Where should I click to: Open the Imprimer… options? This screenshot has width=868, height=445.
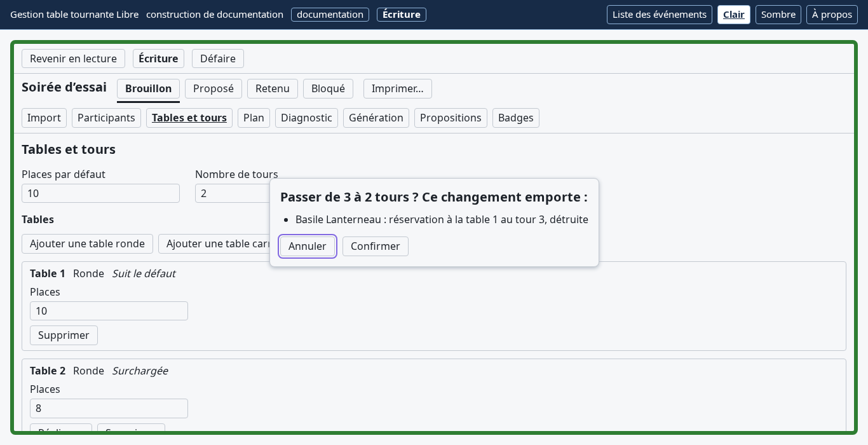pos(398,88)
